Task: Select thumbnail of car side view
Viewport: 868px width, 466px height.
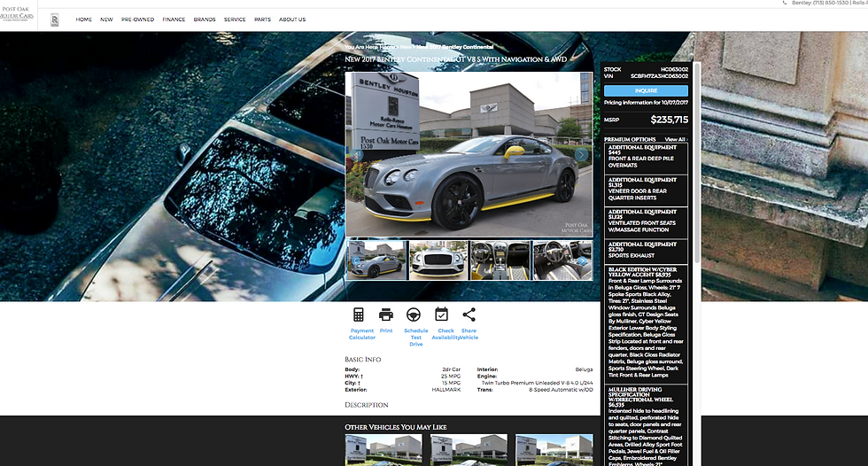Action: (x=376, y=260)
